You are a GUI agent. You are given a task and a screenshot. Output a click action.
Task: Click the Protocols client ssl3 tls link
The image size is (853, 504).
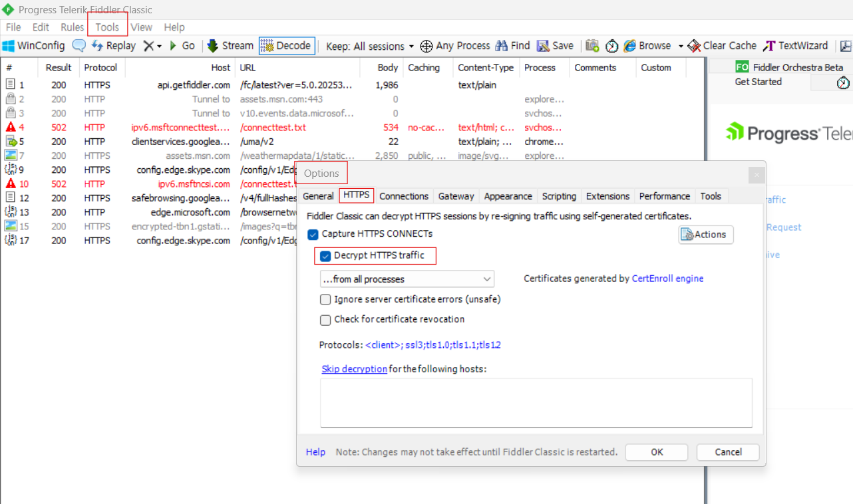(x=433, y=345)
